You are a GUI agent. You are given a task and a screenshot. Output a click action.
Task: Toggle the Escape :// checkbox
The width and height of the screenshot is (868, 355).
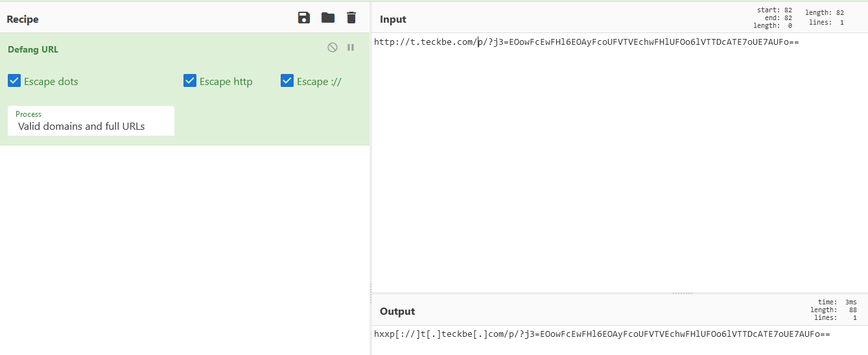[287, 80]
